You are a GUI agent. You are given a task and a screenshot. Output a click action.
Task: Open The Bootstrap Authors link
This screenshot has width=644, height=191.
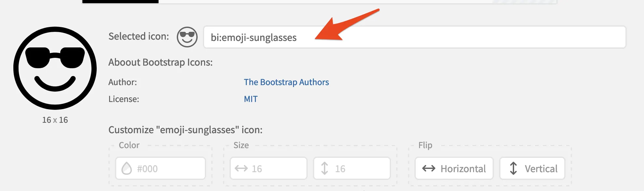tap(286, 82)
